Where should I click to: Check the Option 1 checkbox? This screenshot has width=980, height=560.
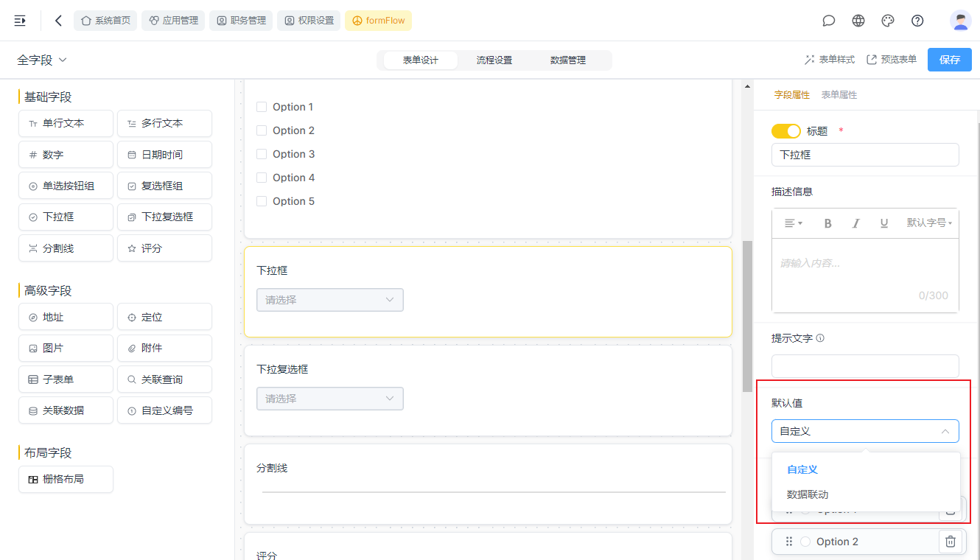[262, 107]
